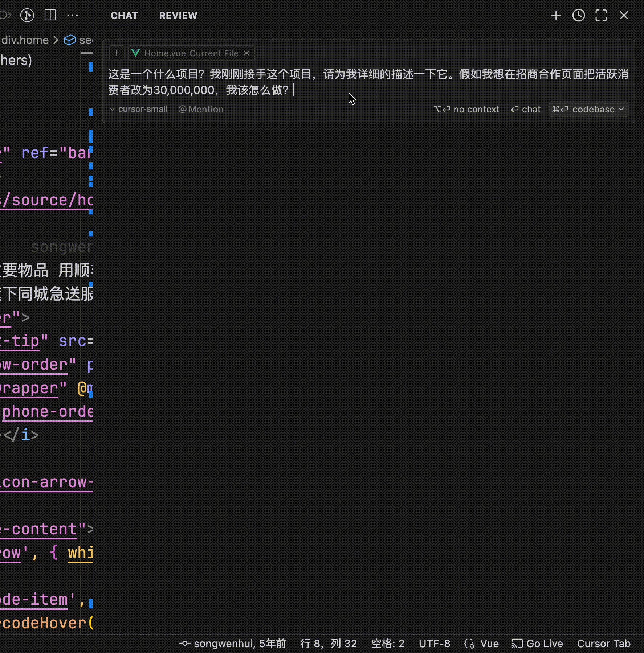Expand codebase options chevron

[x=621, y=109]
